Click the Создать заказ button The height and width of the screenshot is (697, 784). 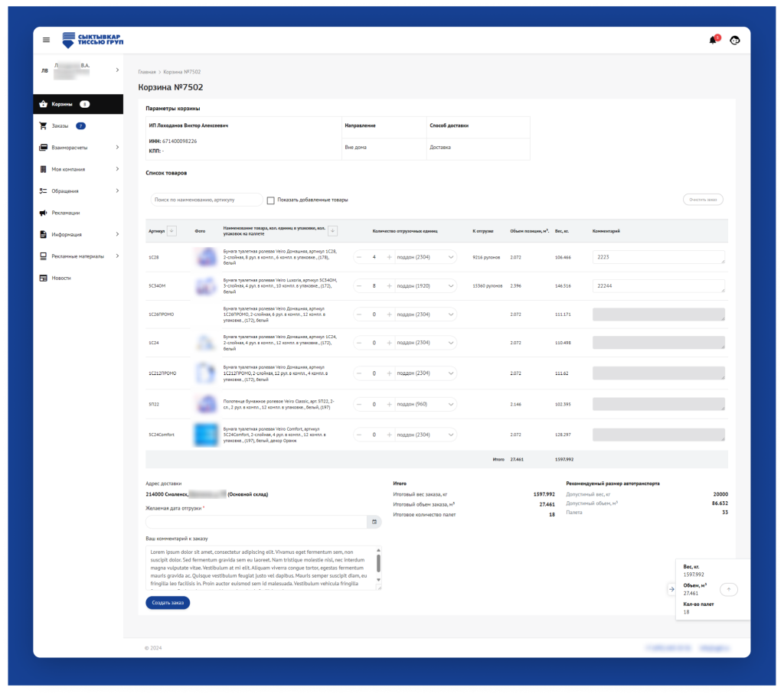pyautogui.click(x=168, y=603)
